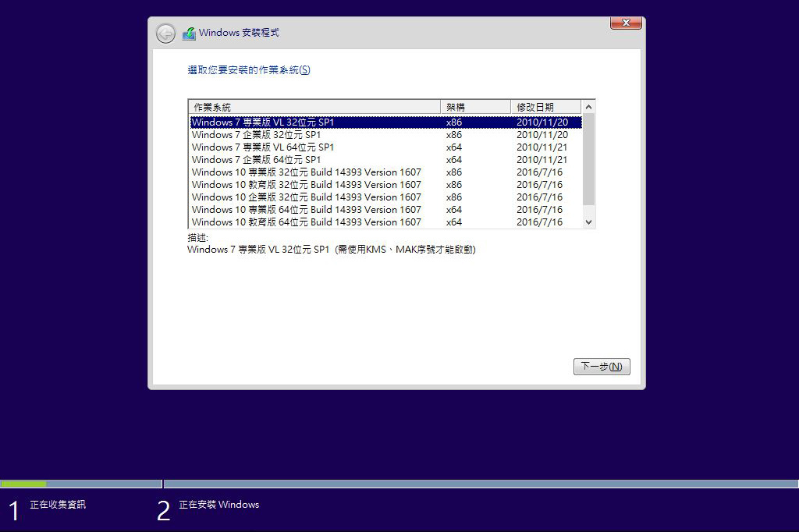The image size is (799, 532).
Task: Click the description text mentioning KMS、MAK序號
Action: click(x=332, y=250)
